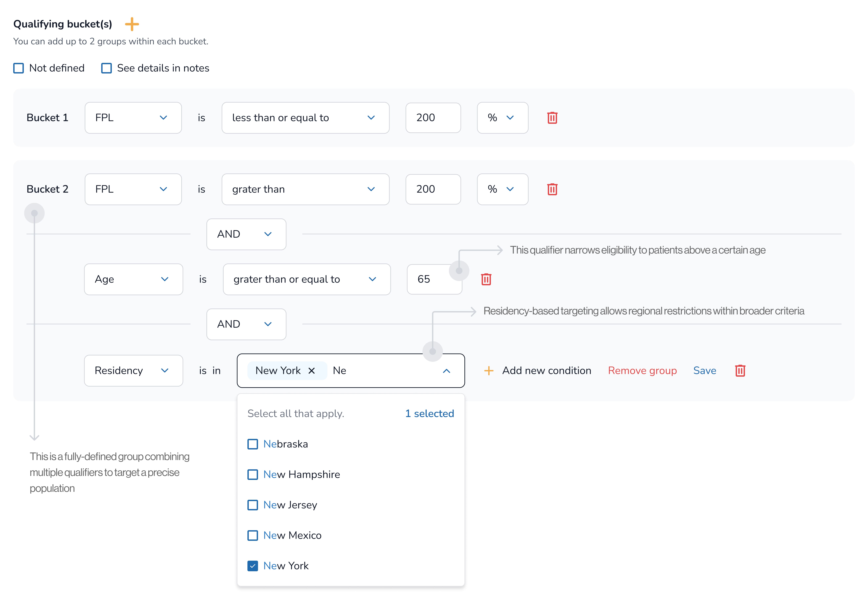Click trash icon next to Save

[x=740, y=371]
